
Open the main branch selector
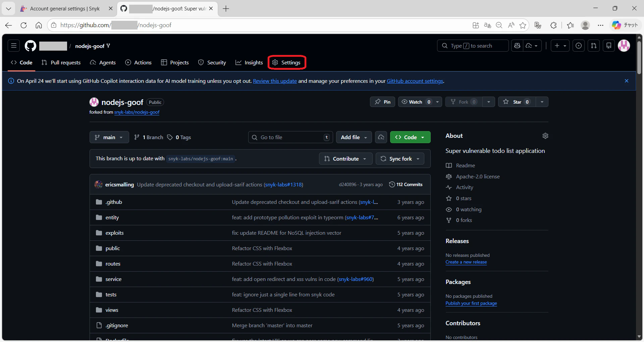click(x=109, y=137)
